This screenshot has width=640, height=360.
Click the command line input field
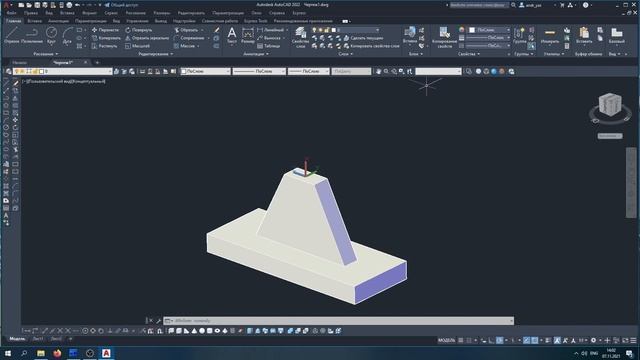339,321
